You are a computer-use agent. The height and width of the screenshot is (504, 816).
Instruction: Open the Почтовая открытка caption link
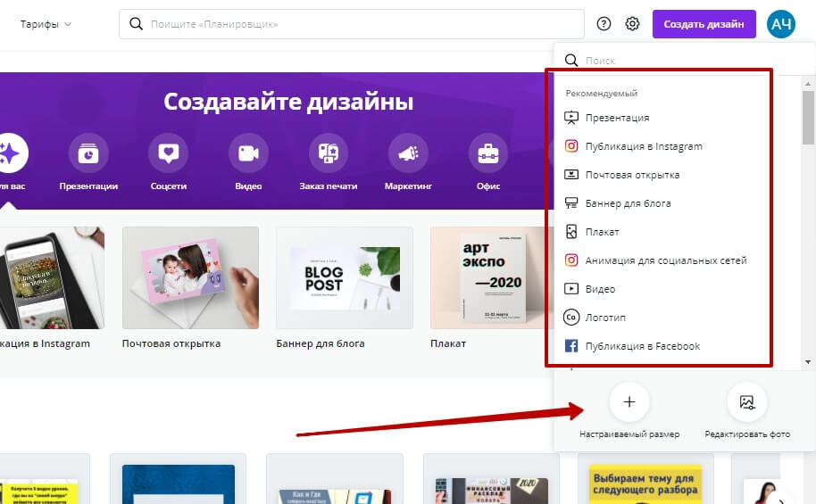pos(171,343)
